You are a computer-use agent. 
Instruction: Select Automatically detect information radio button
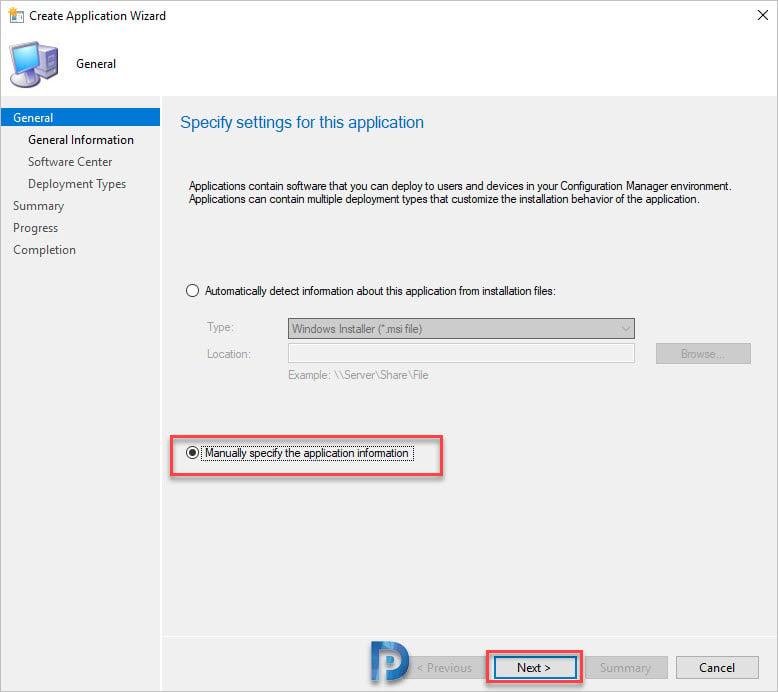193,291
